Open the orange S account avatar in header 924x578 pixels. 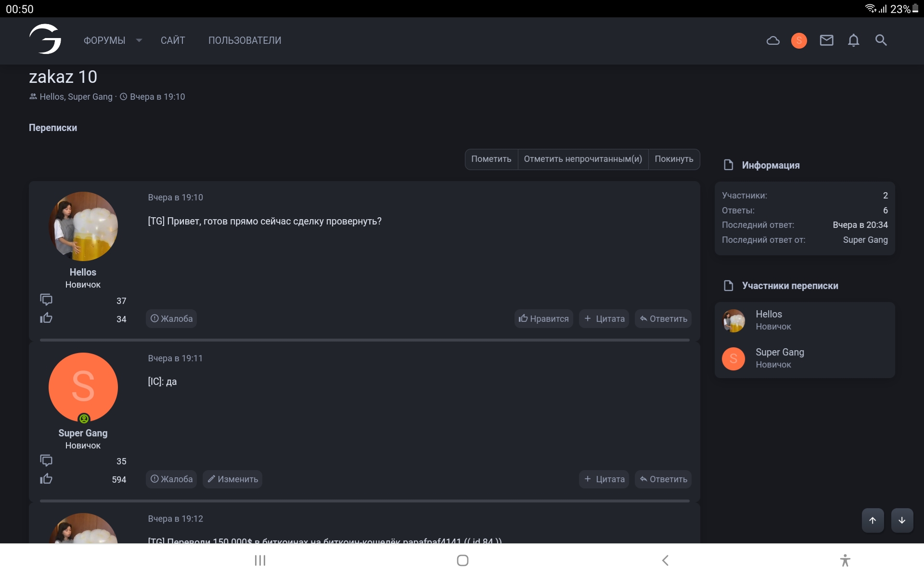click(799, 40)
